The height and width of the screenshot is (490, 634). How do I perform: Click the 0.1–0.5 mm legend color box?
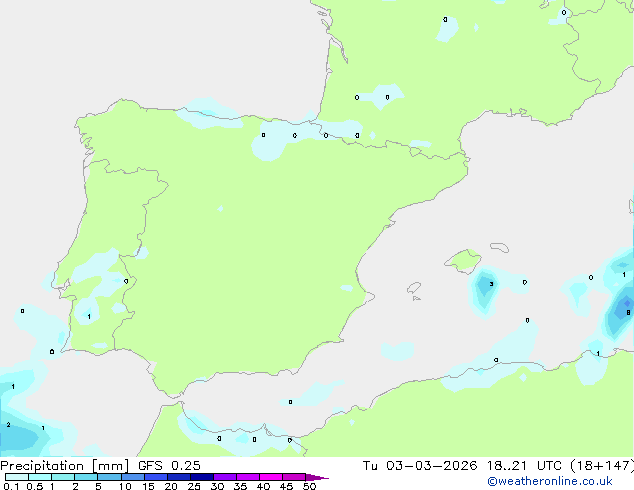pos(17,477)
